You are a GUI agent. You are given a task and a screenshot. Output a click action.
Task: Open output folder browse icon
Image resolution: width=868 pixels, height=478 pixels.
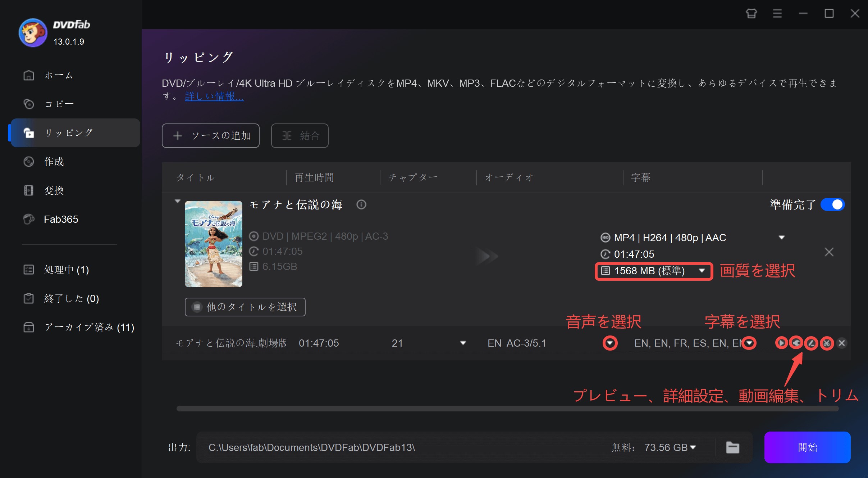[x=732, y=447]
